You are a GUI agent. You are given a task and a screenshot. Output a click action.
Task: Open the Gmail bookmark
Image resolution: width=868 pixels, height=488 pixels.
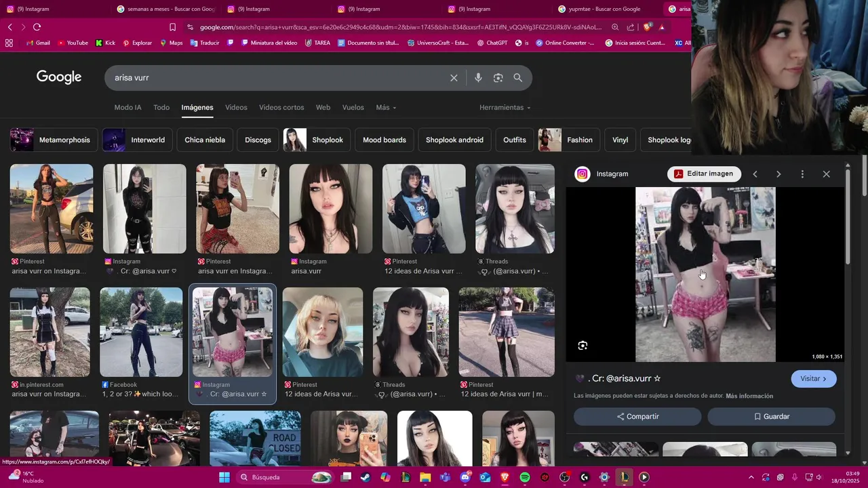click(x=38, y=43)
